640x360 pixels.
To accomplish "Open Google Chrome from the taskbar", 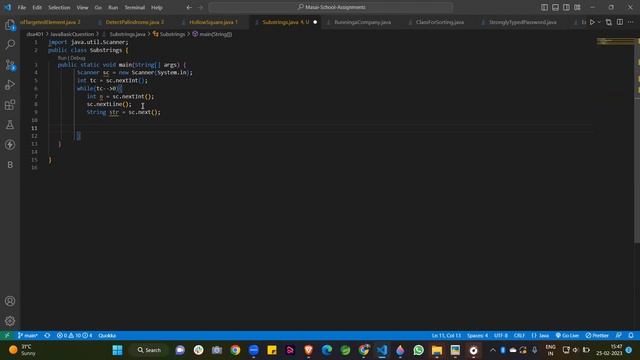I will coord(235,350).
